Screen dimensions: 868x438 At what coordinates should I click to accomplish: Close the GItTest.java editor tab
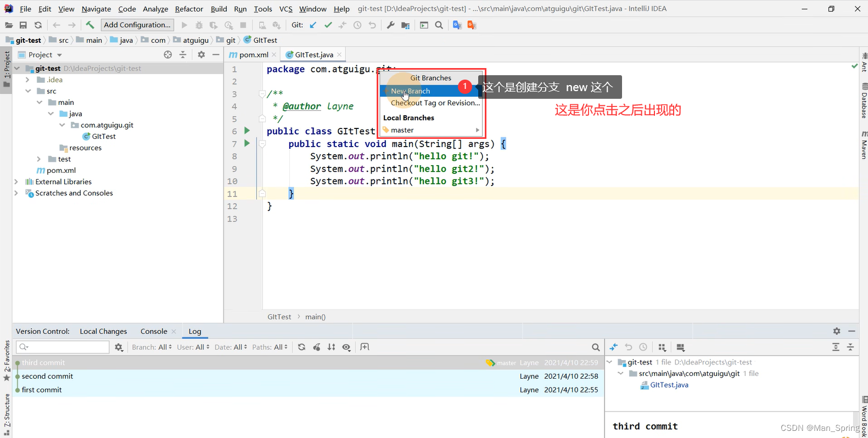[339, 54]
